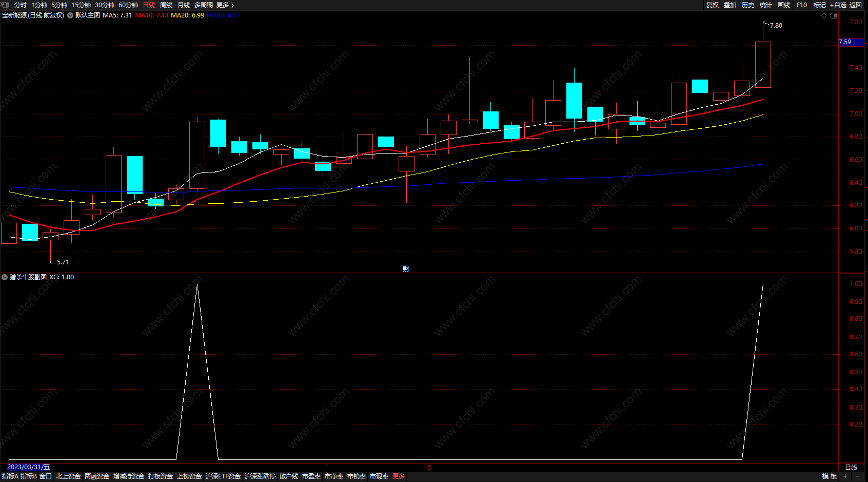Select the 指标A tab
The width and height of the screenshot is (868, 482).
pyautogui.click(x=10, y=476)
